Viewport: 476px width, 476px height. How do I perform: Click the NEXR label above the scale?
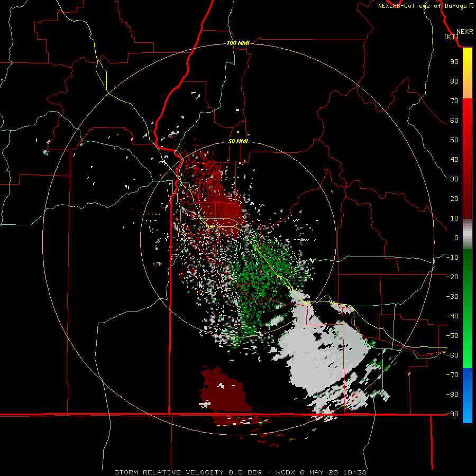tap(464, 32)
